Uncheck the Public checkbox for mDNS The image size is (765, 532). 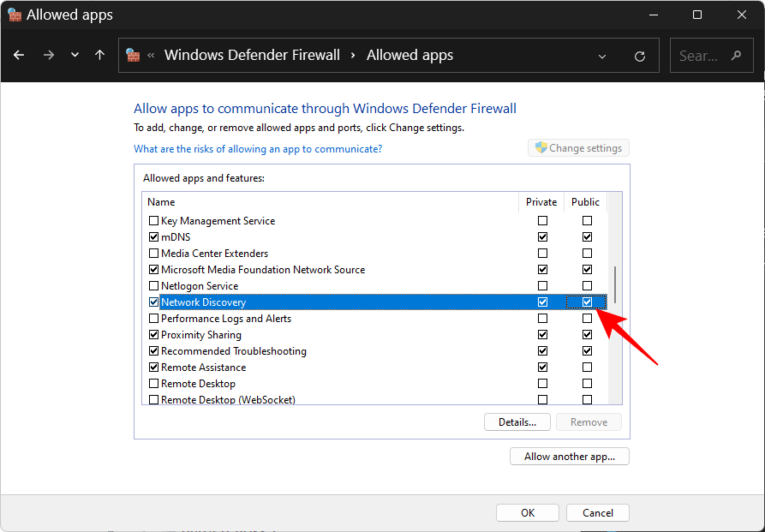tap(587, 236)
